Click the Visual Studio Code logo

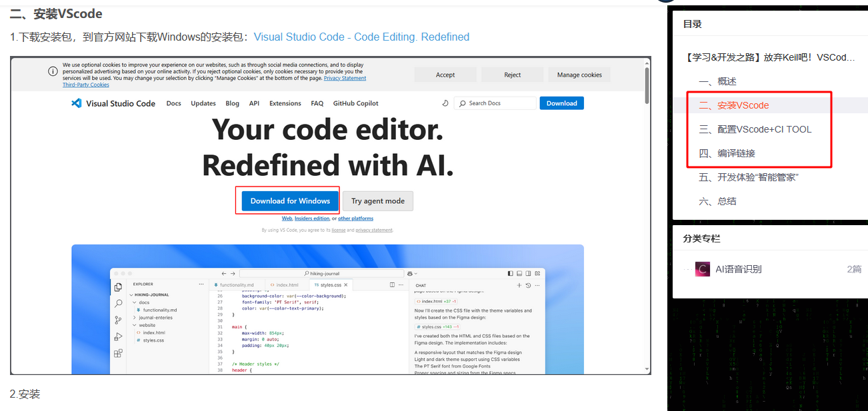(x=113, y=103)
